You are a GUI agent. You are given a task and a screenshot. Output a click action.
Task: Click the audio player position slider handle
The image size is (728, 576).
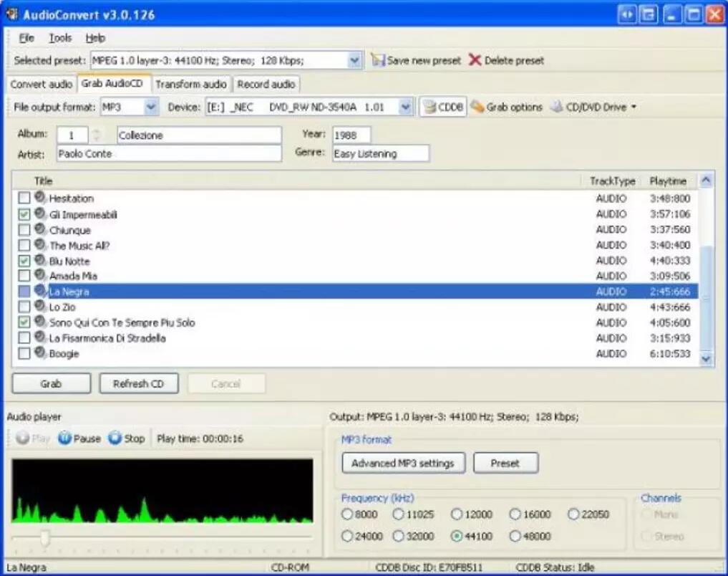pos(44,538)
